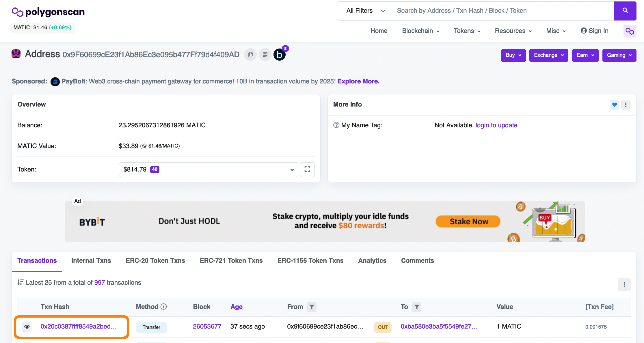Viewport: 644px width, 343px height.
Task: Open the Exchange dropdown button
Action: (548, 55)
